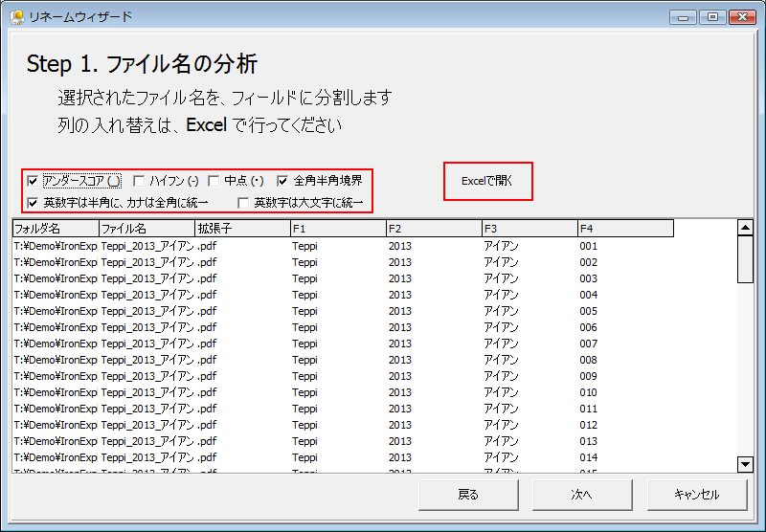The image size is (766, 532).
Task: Click the 拡張子 column header
Action: click(243, 229)
